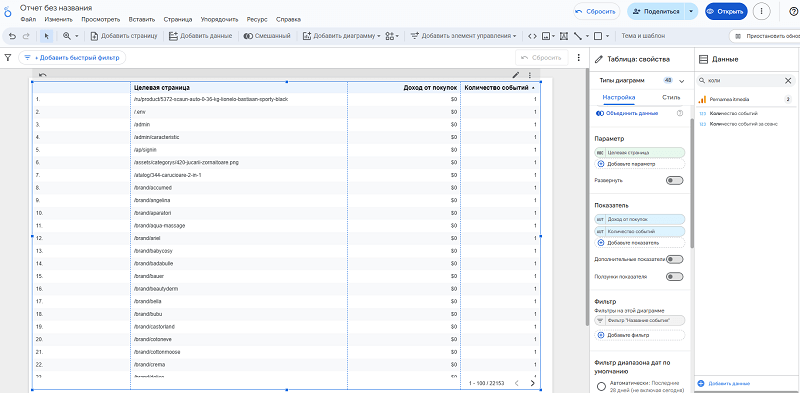
Task: Click the Looker Studio logo
Action: 8,12
